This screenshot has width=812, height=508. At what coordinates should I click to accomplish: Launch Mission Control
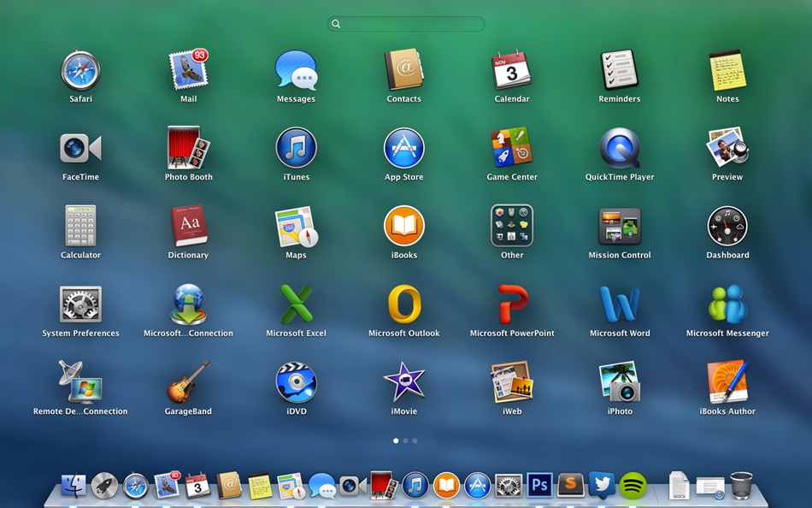coord(620,226)
